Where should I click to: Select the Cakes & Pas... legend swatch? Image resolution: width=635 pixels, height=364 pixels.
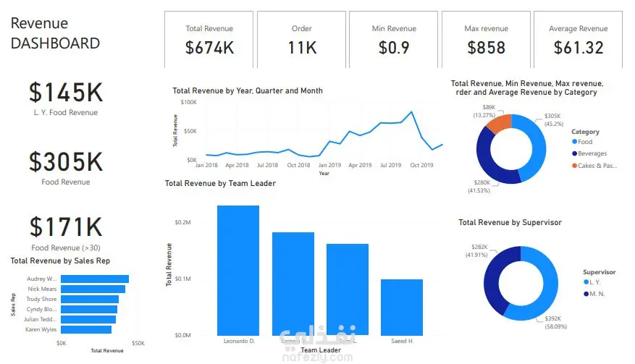click(574, 166)
